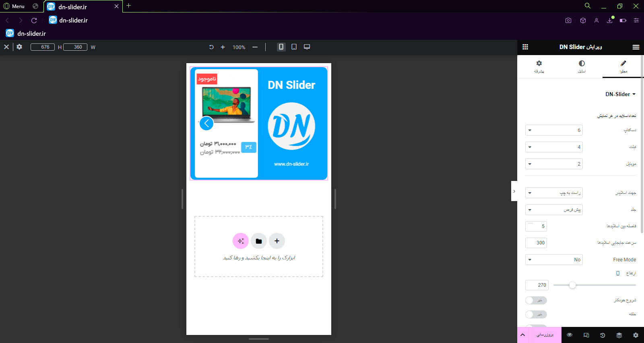Edit the height value 270
The width and height of the screenshot is (644, 343).
click(x=537, y=285)
